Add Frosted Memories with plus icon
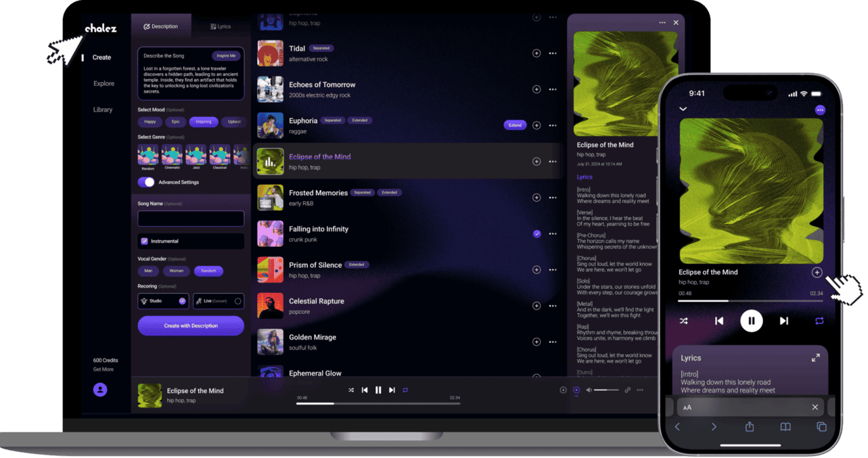The image size is (868, 458). tap(536, 198)
